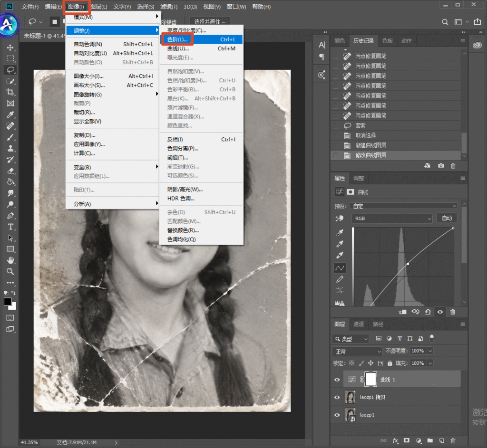Click the 曲线 1 layer mask thumbnail
The width and height of the screenshot is (487, 448).
click(371, 380)
